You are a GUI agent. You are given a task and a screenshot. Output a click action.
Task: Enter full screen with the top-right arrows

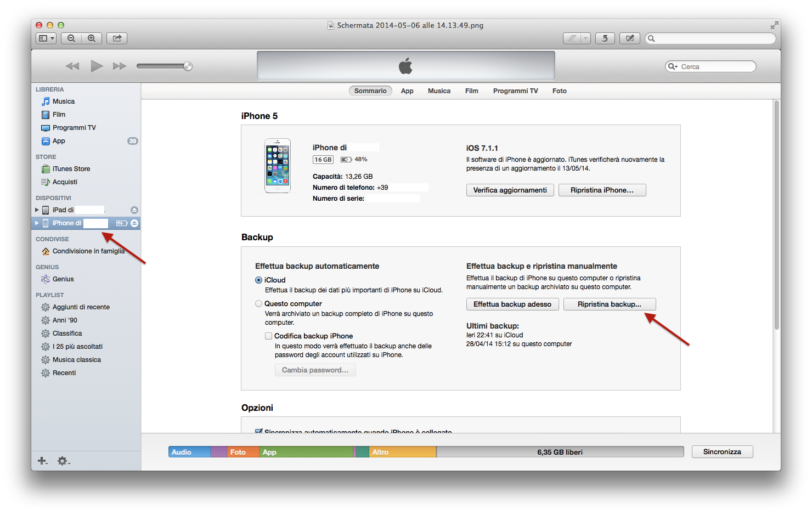pyautogui.click(x=774, y=25)
